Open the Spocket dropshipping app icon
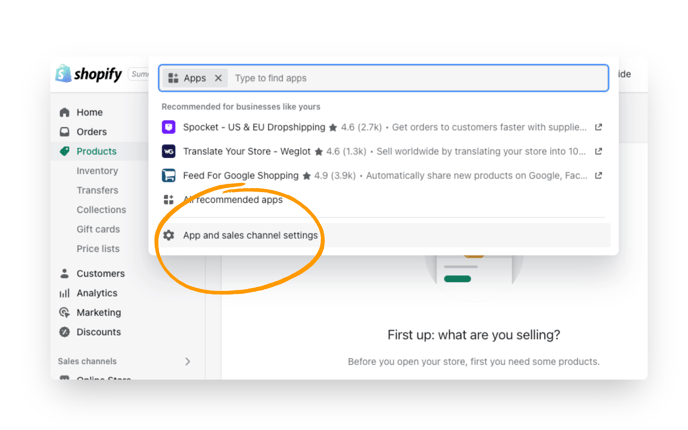Screen dimensions: 688x430 [x=169, y=127]
